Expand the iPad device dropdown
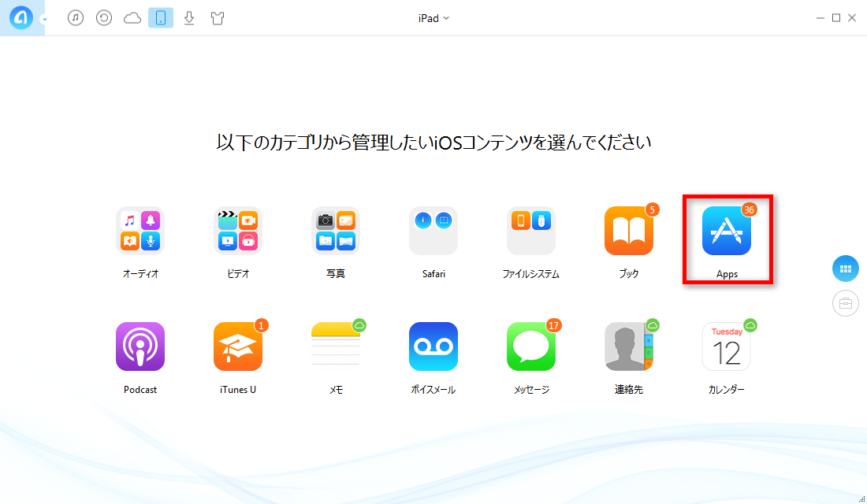This screenshot has height=504, width=867. (433, 18)
